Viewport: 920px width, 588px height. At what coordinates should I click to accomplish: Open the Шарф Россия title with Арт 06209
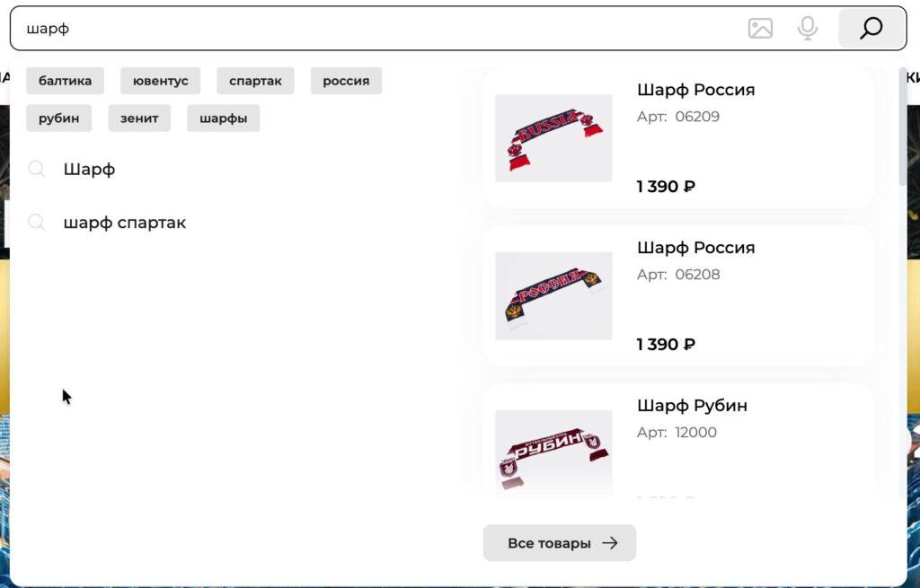(696, 90)
